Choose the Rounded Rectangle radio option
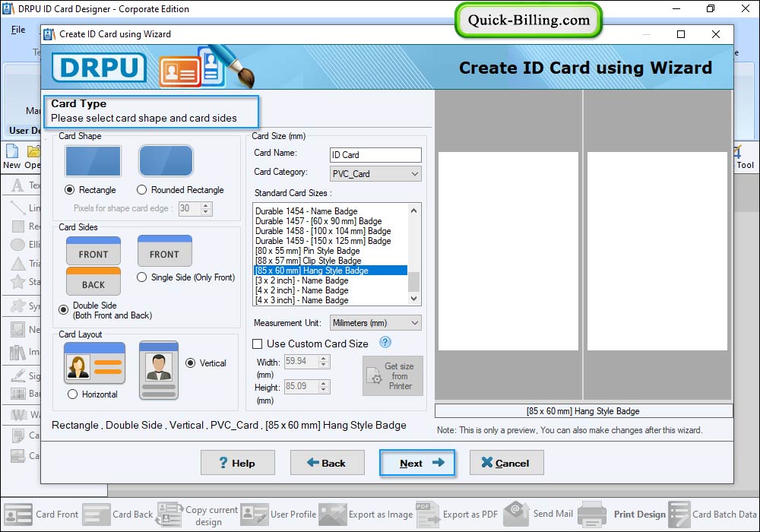The image size is (760, 532). pyautogui.click(x=141, y=190)
